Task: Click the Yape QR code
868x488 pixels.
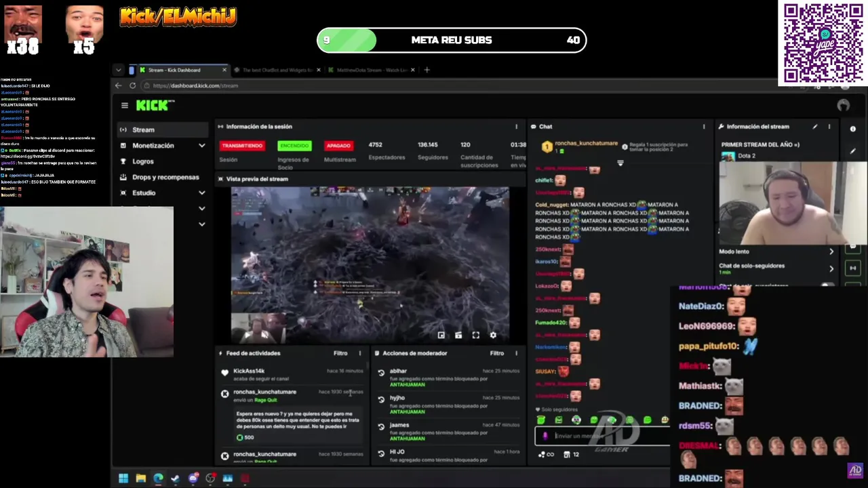Action: [823, 43]
